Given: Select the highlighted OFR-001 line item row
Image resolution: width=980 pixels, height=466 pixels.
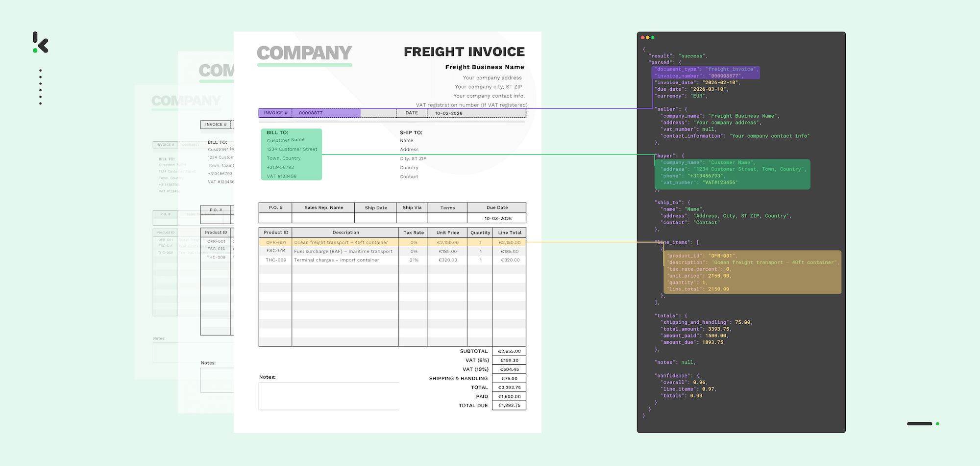Looking at the screenshot, I should (392, 242).
